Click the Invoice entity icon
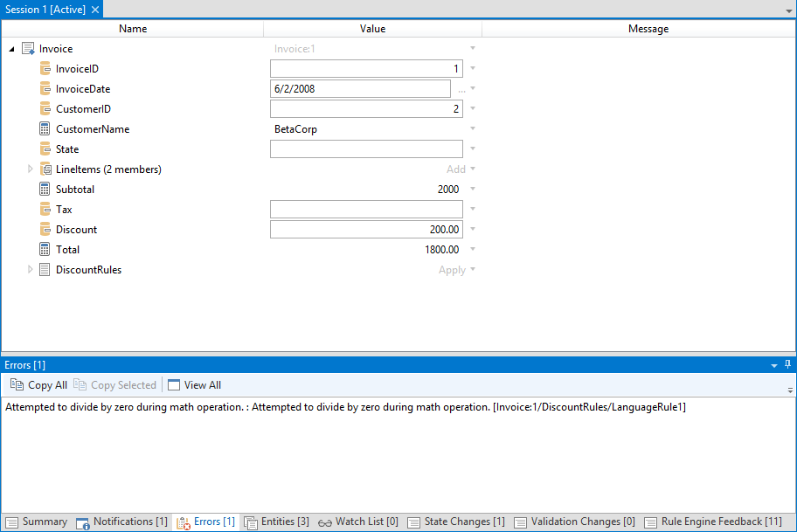This screenshot has height=532, width=797. coord(28,49)
